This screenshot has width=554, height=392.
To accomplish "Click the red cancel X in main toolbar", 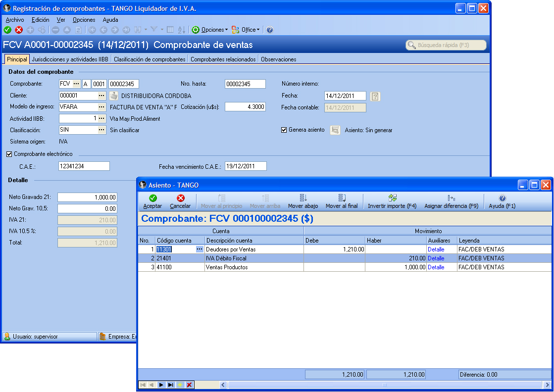I will tap(19, 30).
